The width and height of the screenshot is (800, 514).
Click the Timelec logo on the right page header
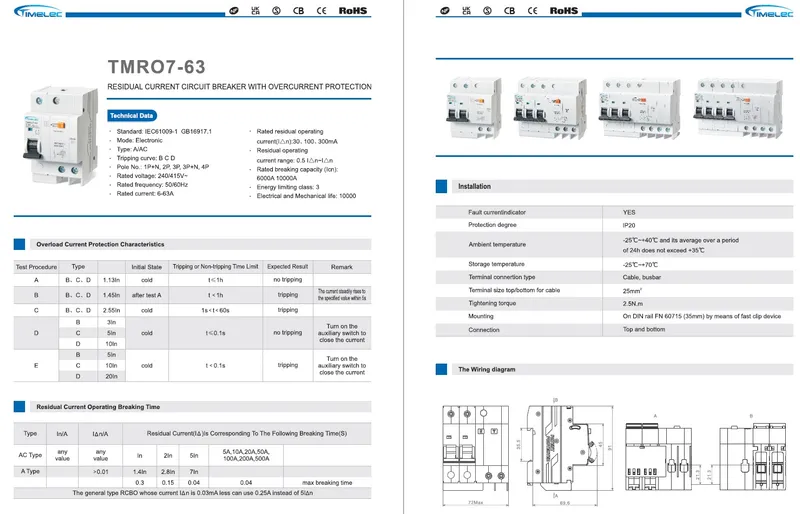(x=769, y=11)
